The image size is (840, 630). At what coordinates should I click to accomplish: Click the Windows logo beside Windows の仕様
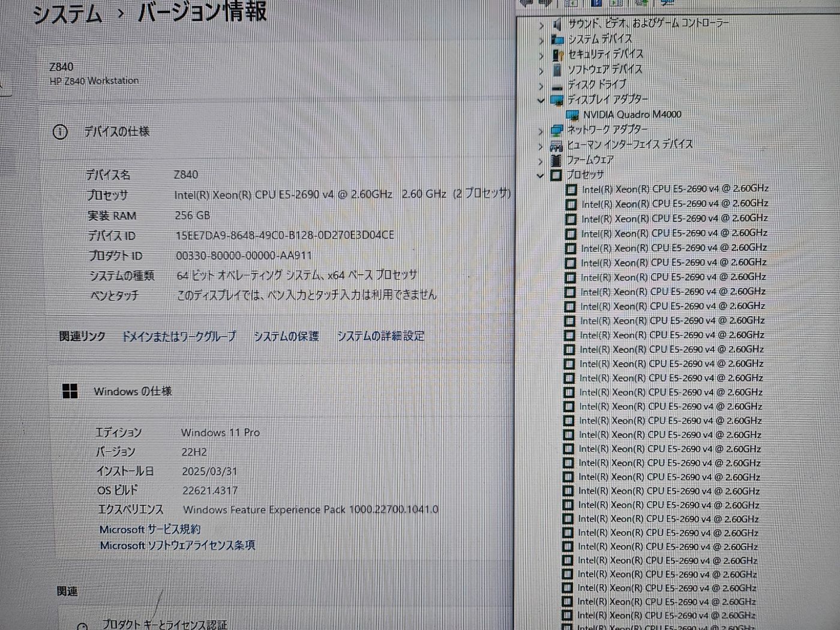pyautogui.click(x=70, y=392)
